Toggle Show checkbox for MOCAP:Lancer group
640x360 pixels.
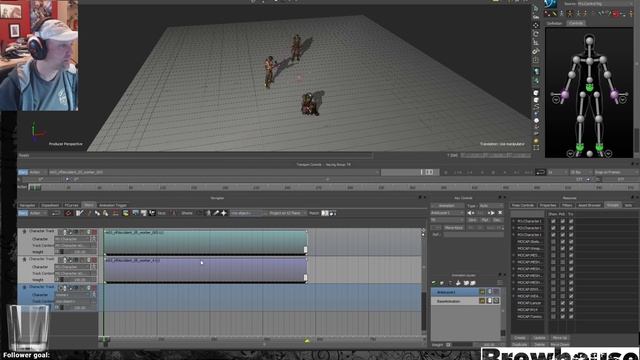pos(553,303)
